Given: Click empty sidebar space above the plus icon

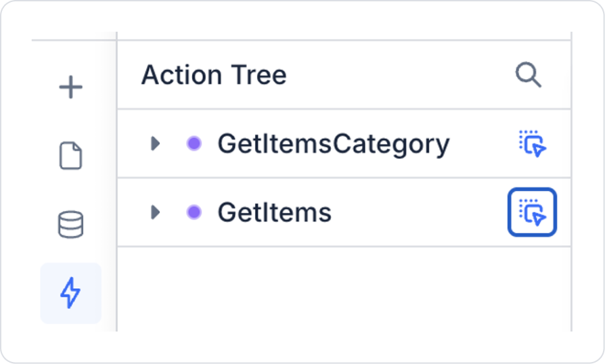Looking at the screenshot, I should [71, 53].
